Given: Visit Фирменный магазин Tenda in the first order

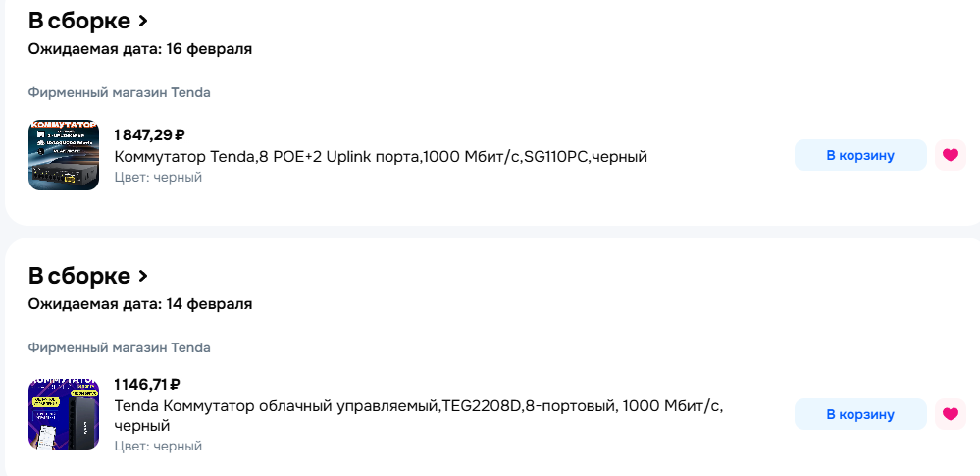Looking at the screenshot, I should pyautogui.click(x=119, y=93).
